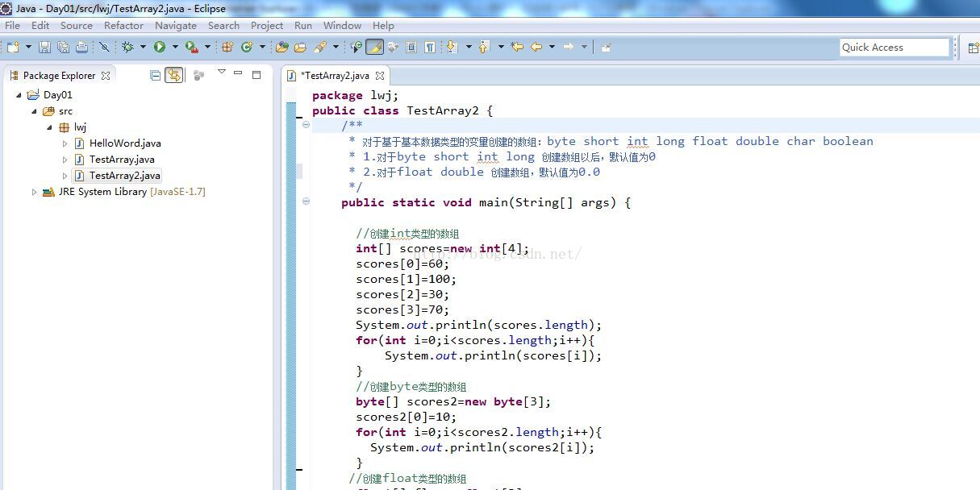The image size is (980, 490).
Task: Click the Open Type icon
Action: [x=281, y=48]
